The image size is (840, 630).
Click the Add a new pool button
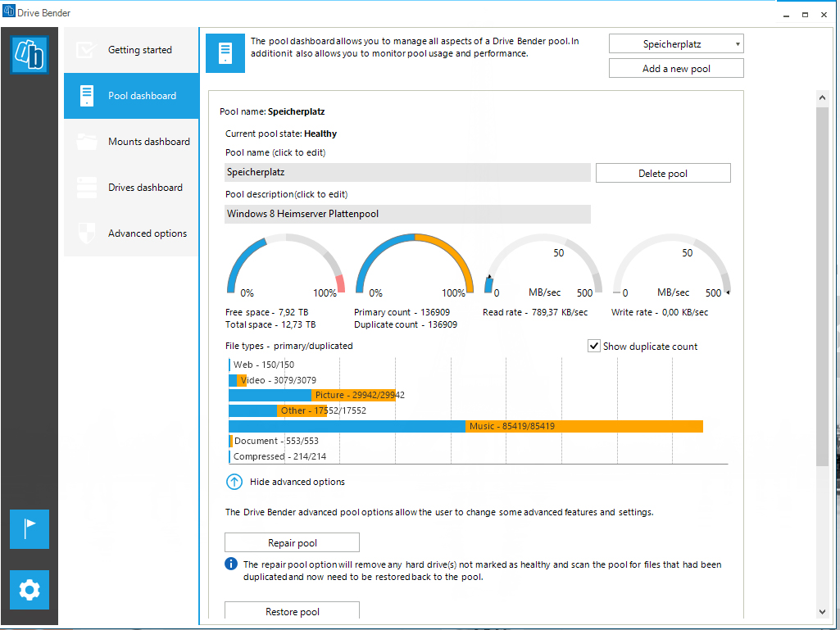coord(676,69)
